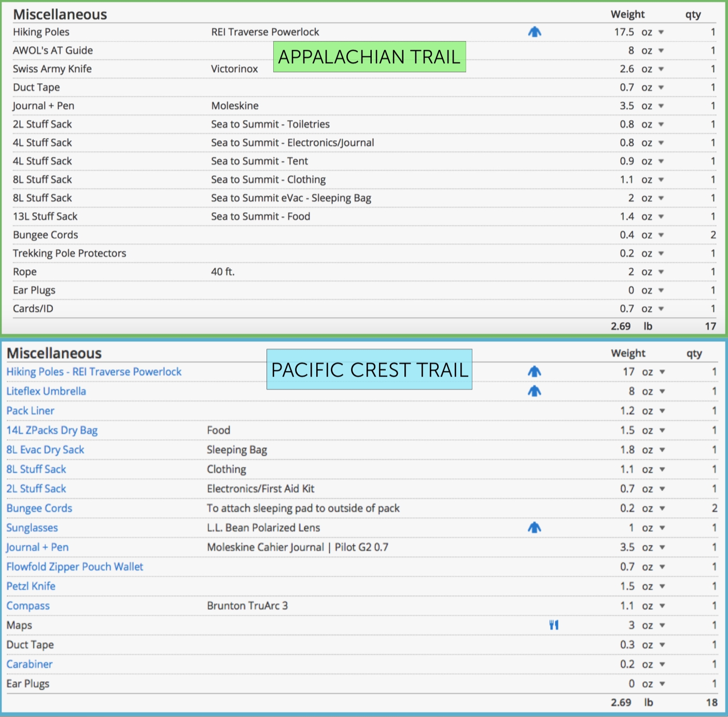Click 'Moleskine Cahier Journal | Pilot G2 0.7' text
This screenshot has width=728, height=717.
[298, 547]
